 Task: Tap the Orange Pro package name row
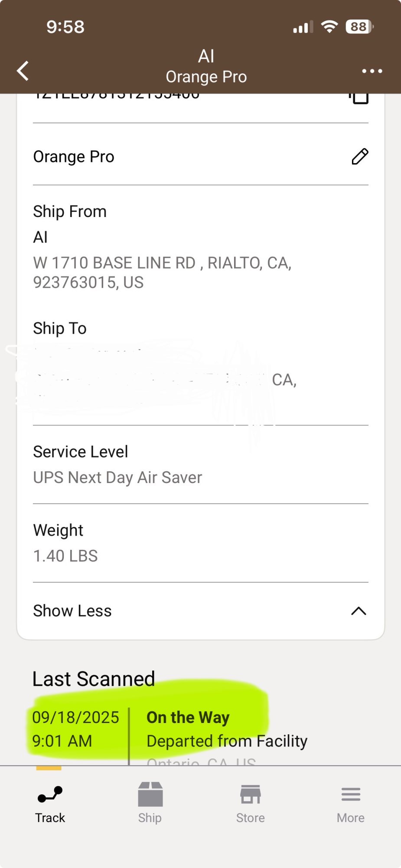click(74, 157)
